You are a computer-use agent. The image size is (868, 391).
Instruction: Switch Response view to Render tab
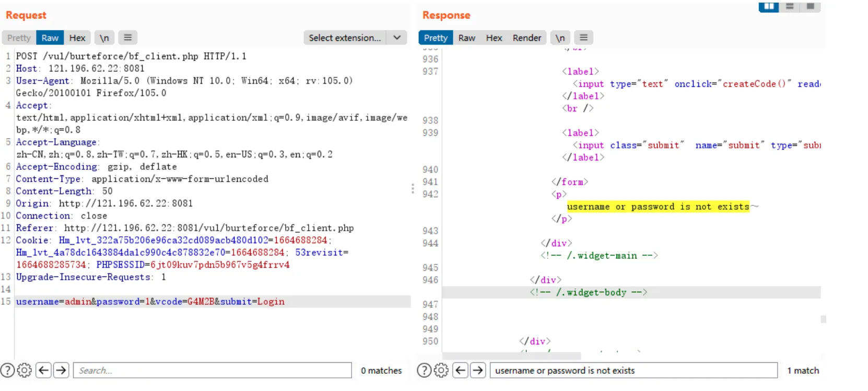coord(526,38)
